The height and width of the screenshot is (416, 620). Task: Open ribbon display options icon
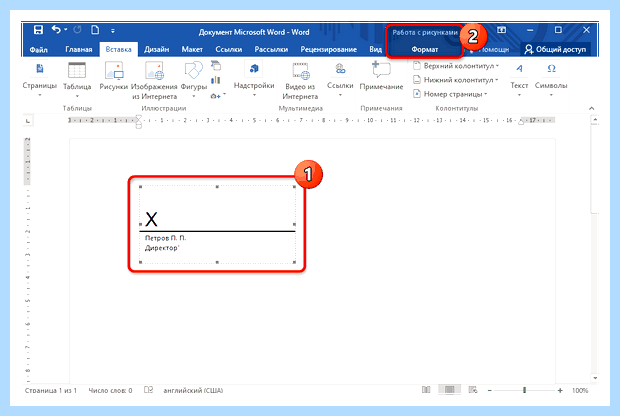click(x=501, y=30)
